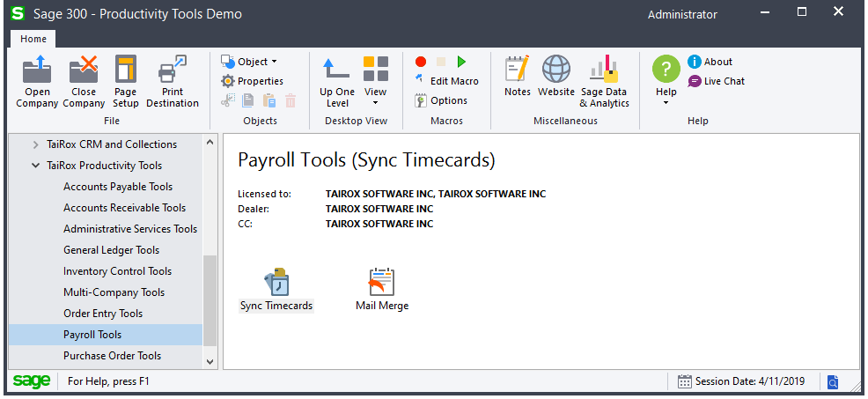This screenshot has width=868, height=399.
Task: Open macro Options
Action: tap(441, 100)
